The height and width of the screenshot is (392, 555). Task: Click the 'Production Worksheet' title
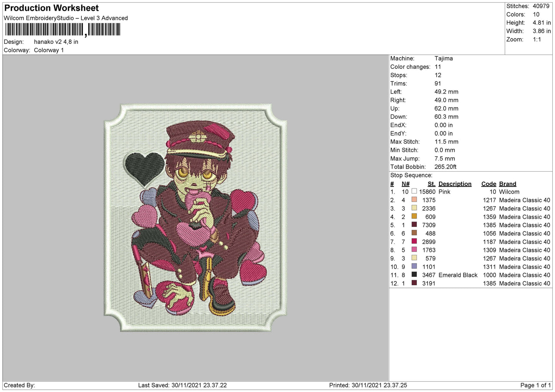click(51, 8)
